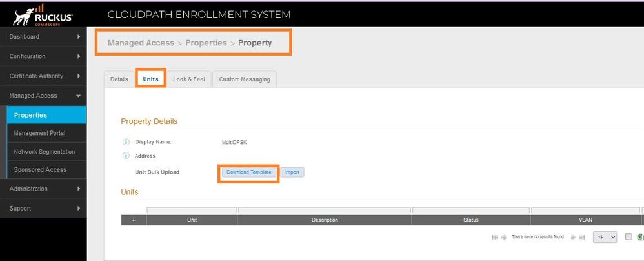Add a unit with the plus icon
The image size is (644, 261).
pos(134,220)
